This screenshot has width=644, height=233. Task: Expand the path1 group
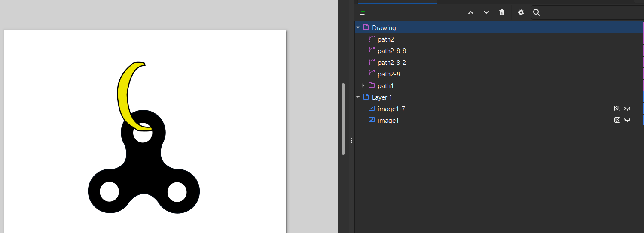coord(363,85)
